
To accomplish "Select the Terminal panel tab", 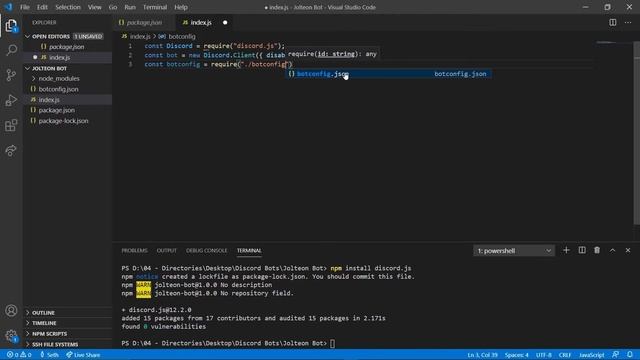I will coord(249,250).
